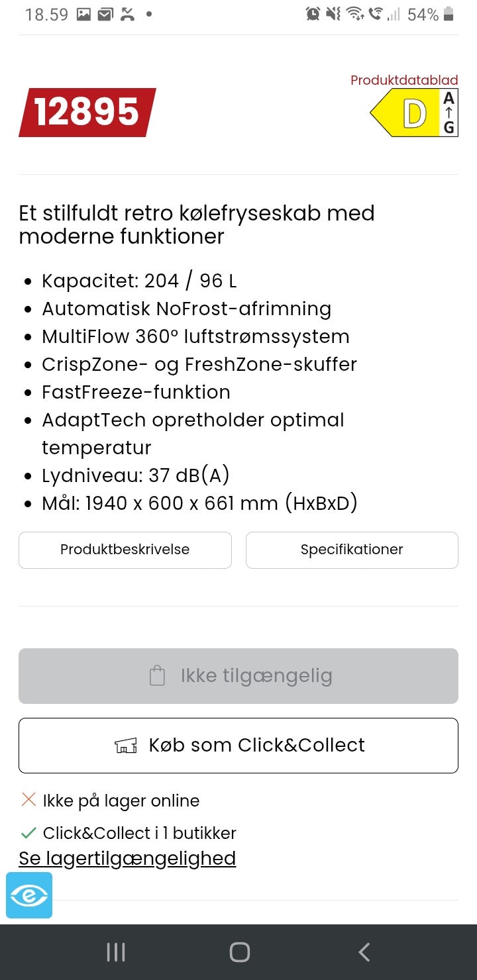Open the Produktbeskrivelse section
Viewport: 477px width, 980px height.
(x=125, y=550)
